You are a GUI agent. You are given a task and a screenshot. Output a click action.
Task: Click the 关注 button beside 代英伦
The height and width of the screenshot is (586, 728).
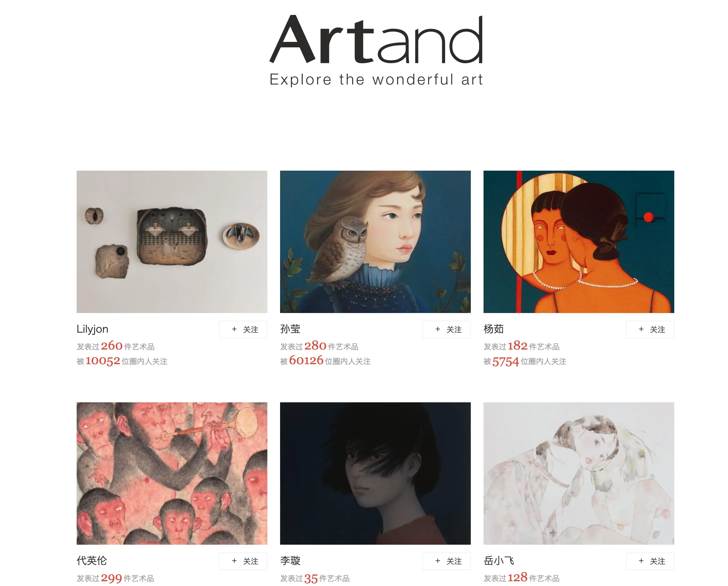click(x=243, y=561)
